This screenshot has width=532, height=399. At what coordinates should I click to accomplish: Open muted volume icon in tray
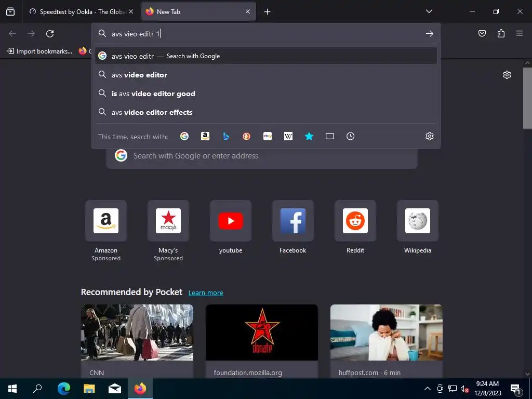(464, 389)
